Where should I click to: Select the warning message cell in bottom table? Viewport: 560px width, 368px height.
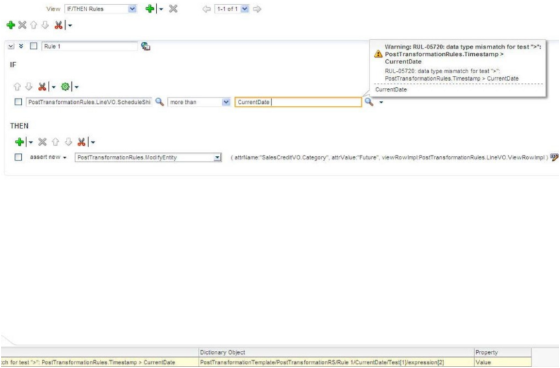coord(100,362)
